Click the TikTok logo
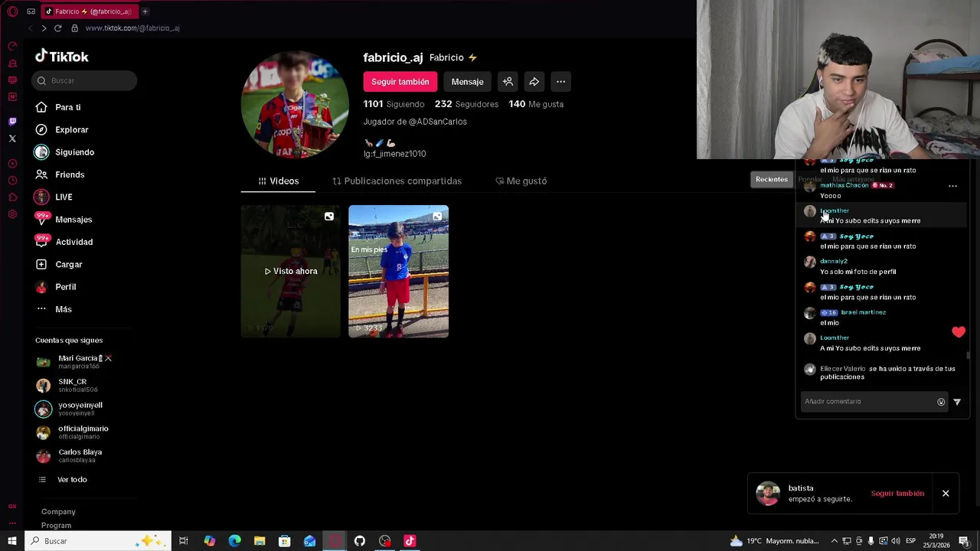 (62, 57)
